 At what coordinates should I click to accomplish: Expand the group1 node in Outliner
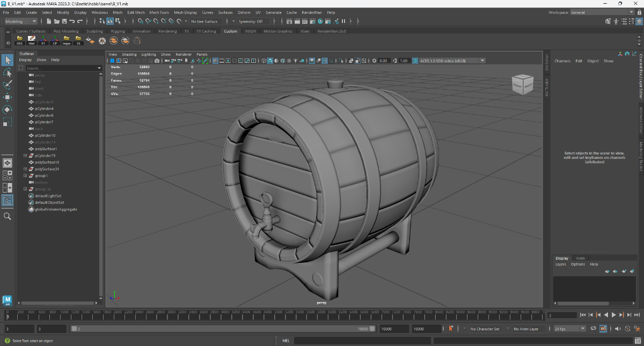[x=25, y=175]
